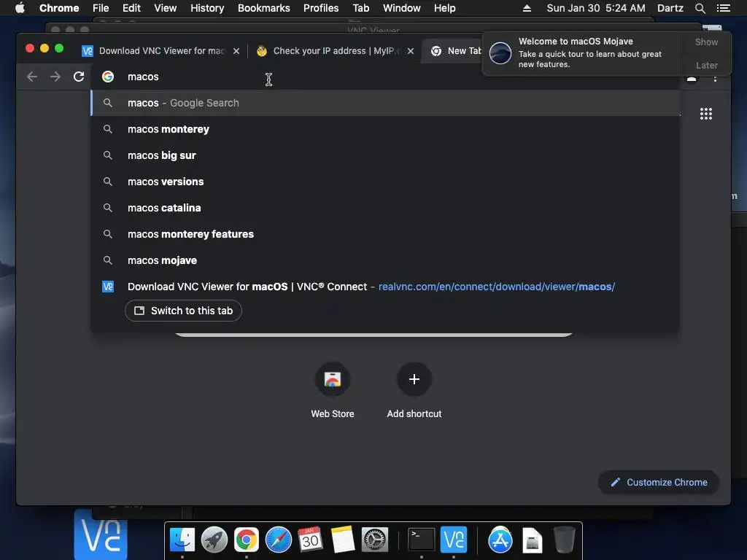Open the Web Store shortcut

click(333, 379)
